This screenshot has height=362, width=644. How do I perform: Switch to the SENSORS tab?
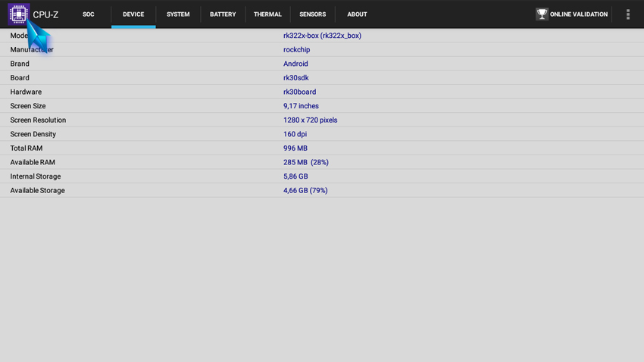pyautogui.click(x=313, y=14)
